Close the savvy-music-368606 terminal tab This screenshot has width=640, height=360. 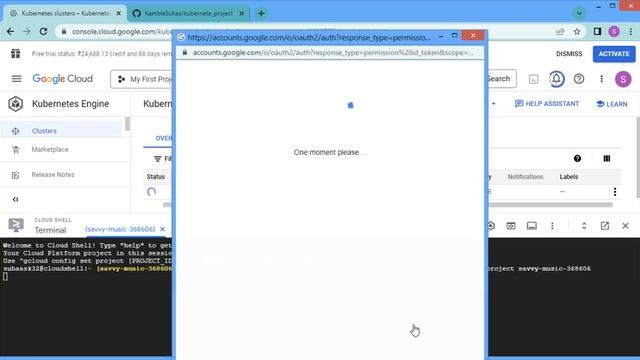coord(162,229)
